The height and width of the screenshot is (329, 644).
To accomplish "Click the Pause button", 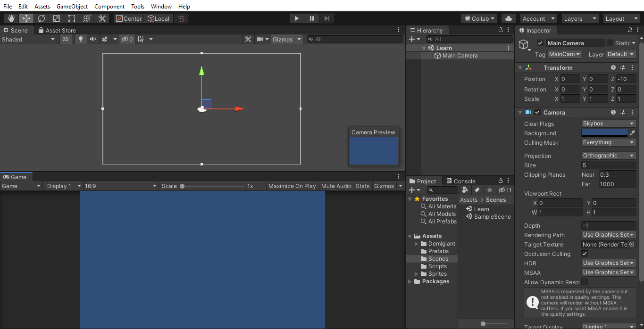I will point(312,18).
